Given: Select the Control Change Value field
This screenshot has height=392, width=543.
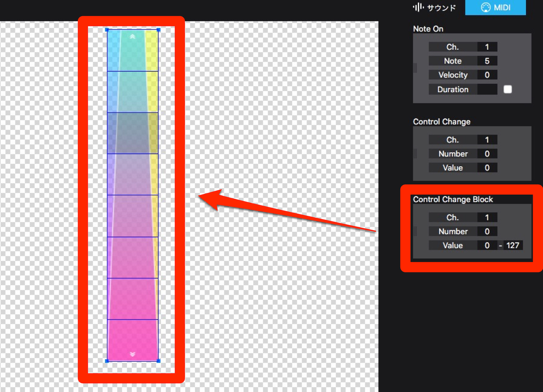Looking at the screenshot, I should (x=487, y=168).
